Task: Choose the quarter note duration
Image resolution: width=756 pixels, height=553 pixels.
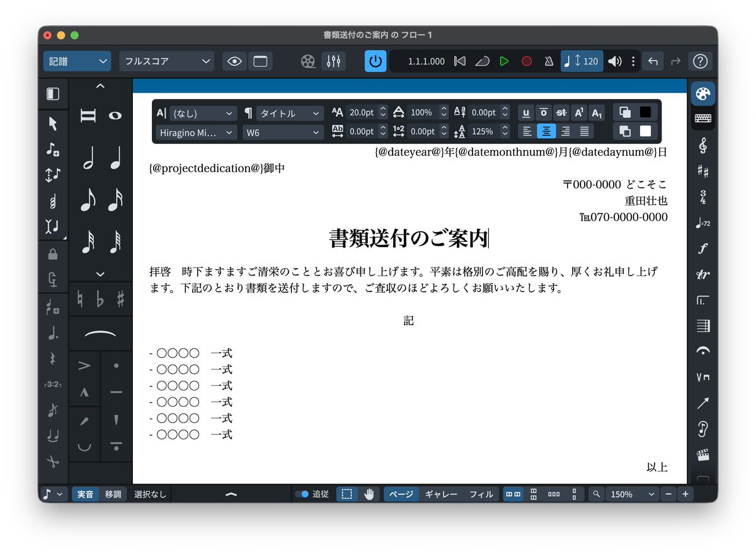Action: [115, 158]
